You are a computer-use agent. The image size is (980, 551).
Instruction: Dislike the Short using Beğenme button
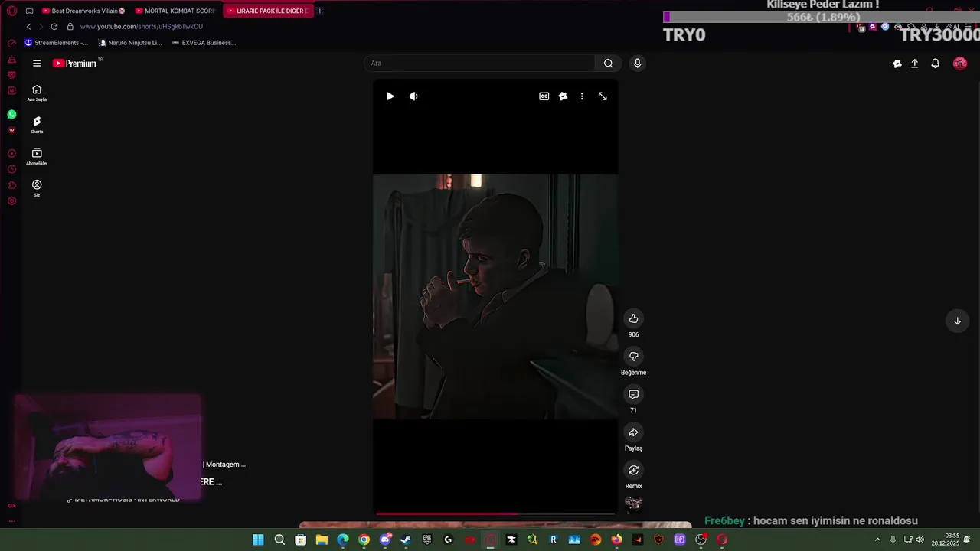click(633, 357)
